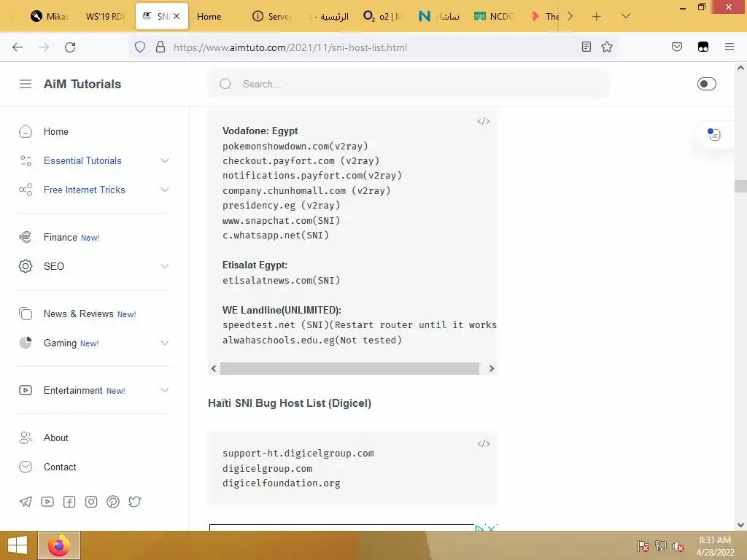The height and width of the screenshot is (560, 747).
Task: Click the Twitter social icon
Action: (x=135, y=502)
